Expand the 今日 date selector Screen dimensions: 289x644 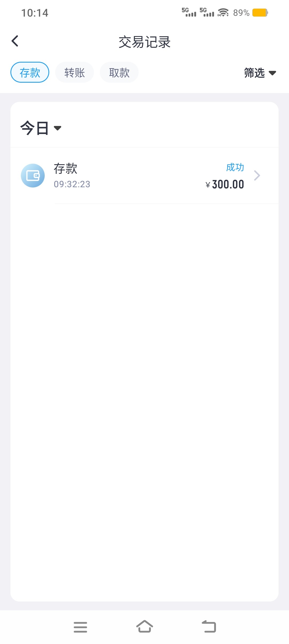(x=41, y=128)
